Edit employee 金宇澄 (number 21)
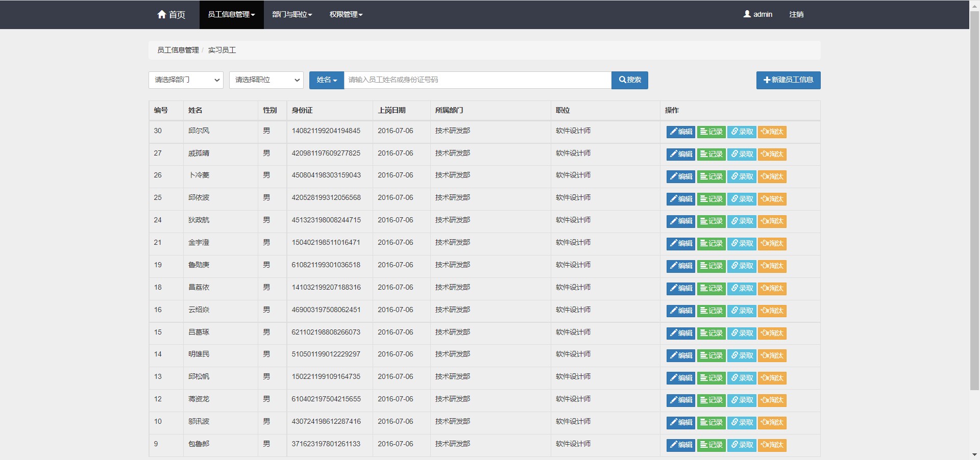The width and height of the screenshot is (980, 460). coord(681,243)
